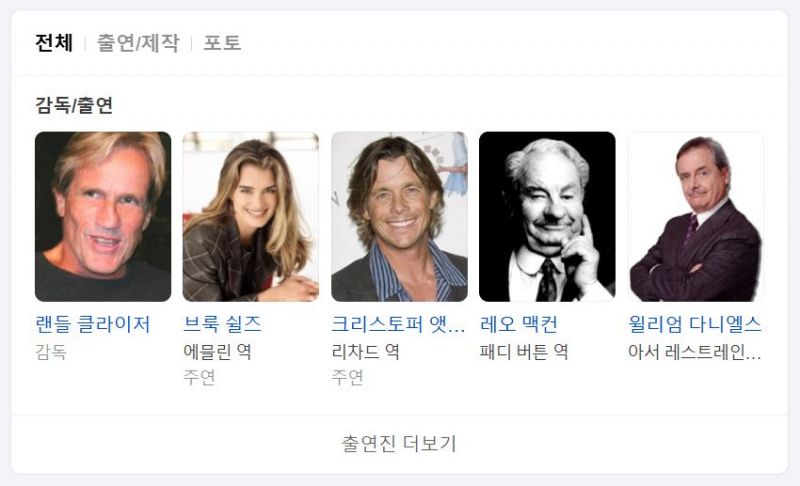
Task: Click the 랜들 클라이저 director photo
Action: point(103,217)
